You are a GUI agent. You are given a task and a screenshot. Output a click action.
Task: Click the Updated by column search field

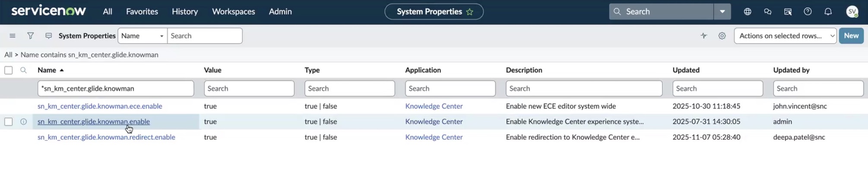[818, 88]
